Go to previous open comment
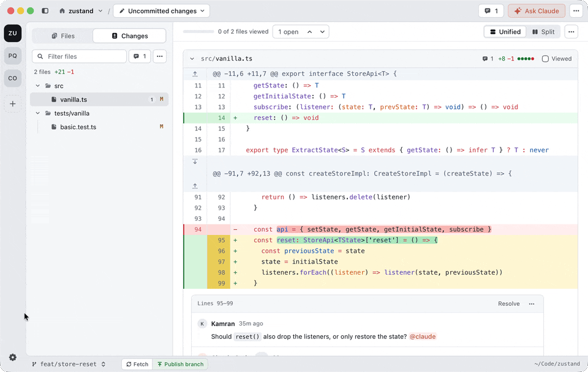588x372 pixels. pos(310,32)
